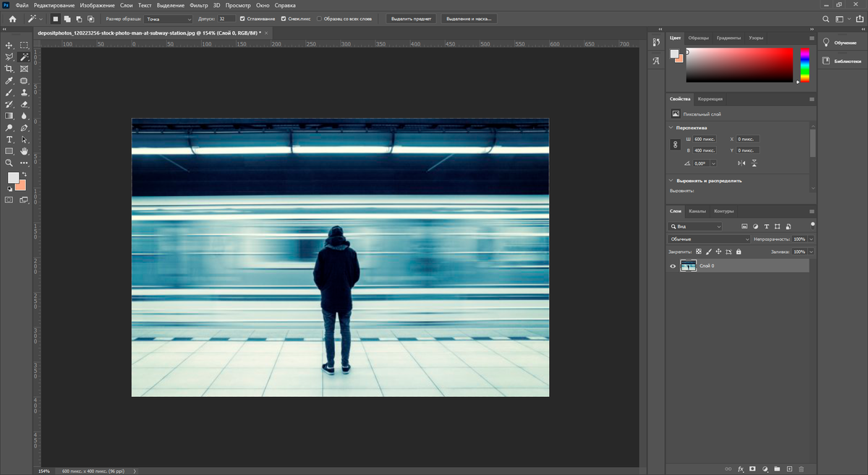868x475 pixels.
Task: Toggle layer filter on/off switch
Action: (x=812, y=225)
